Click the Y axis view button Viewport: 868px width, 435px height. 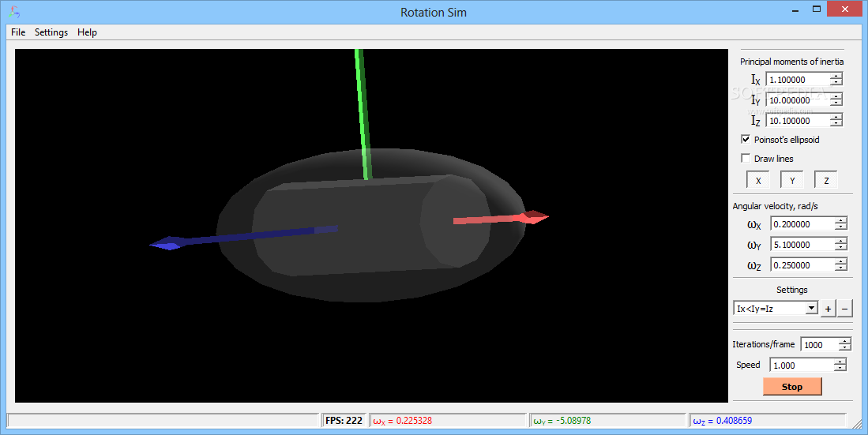click(792, 181)
